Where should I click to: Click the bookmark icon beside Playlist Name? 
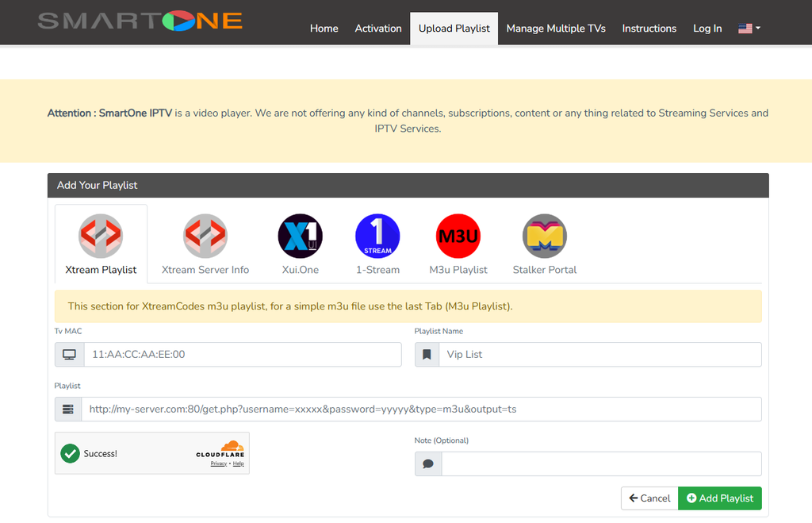coord(427,355)
